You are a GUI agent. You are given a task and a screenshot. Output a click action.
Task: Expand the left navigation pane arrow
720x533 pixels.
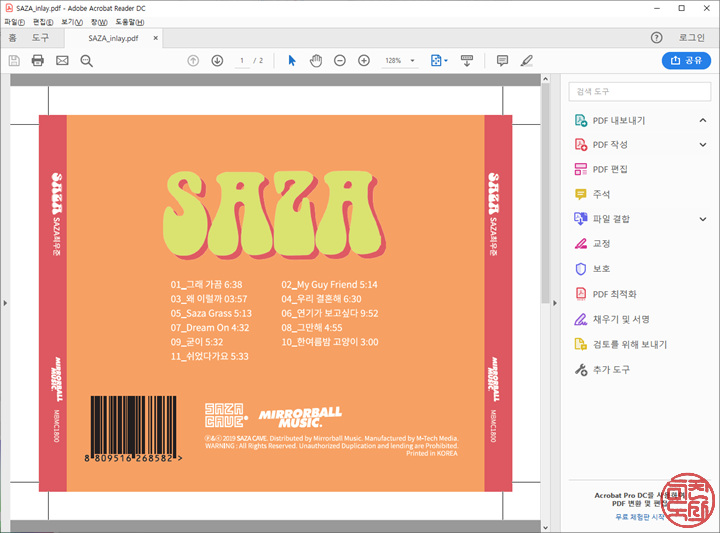(5, 303)
